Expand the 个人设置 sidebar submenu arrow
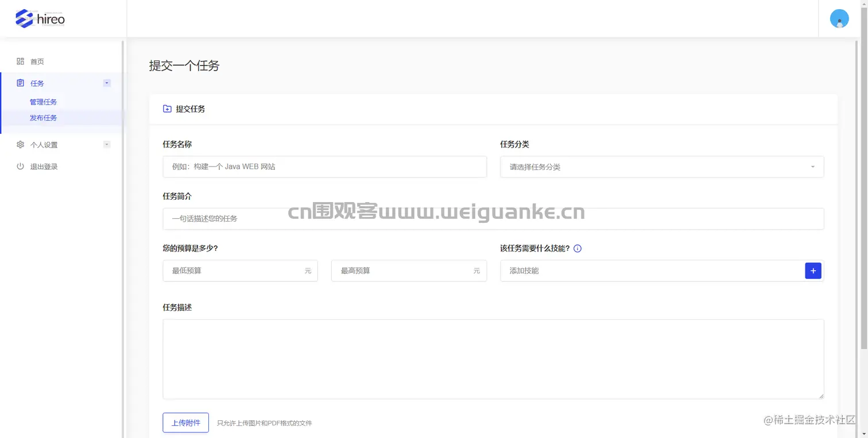Image resolution: width=868 pixels, height=438 pixels. coord(107,145)
